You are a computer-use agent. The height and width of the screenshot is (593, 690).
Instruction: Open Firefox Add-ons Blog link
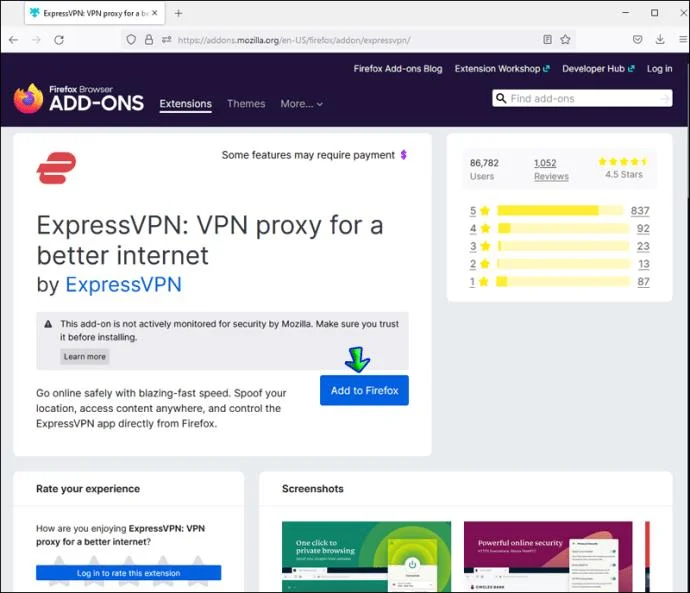(x=398, y=69)
